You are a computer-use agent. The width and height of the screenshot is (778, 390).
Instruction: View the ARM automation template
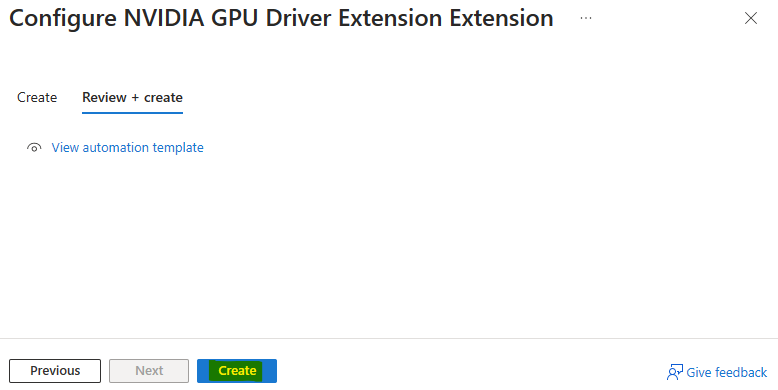point(128,147)
